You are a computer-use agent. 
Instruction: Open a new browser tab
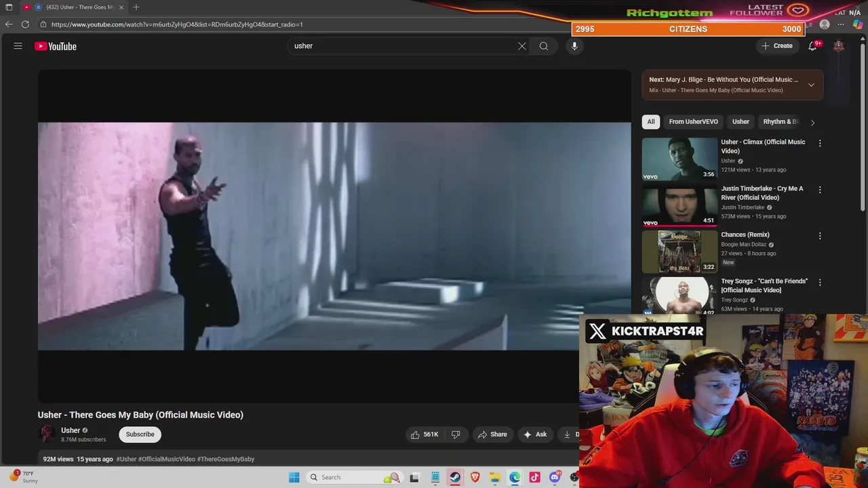(x=136, y=7)
